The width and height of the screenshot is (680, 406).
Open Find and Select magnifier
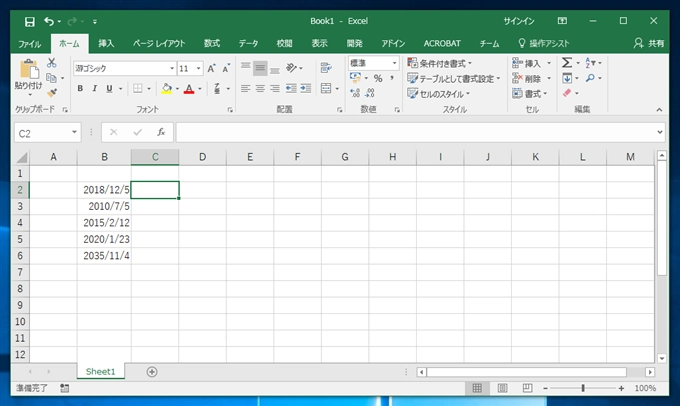(x=590, y=78)
